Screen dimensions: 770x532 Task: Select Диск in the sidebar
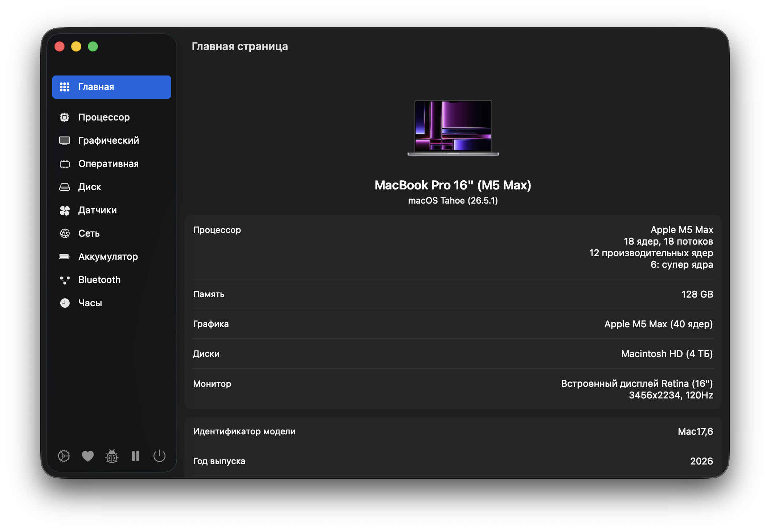112,187
